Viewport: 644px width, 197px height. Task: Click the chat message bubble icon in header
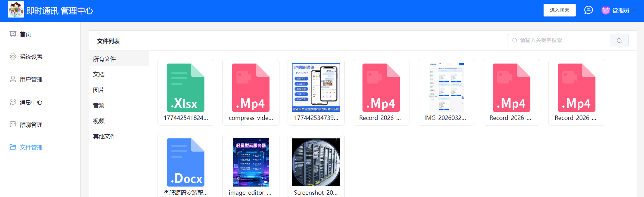(x=588, y=10)
